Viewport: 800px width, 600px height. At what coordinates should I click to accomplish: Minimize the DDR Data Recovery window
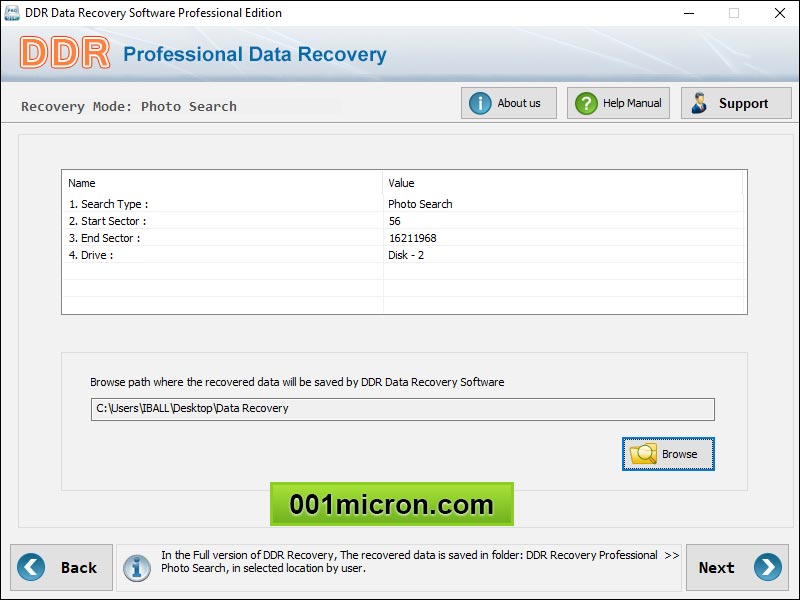tap(689, 13)
